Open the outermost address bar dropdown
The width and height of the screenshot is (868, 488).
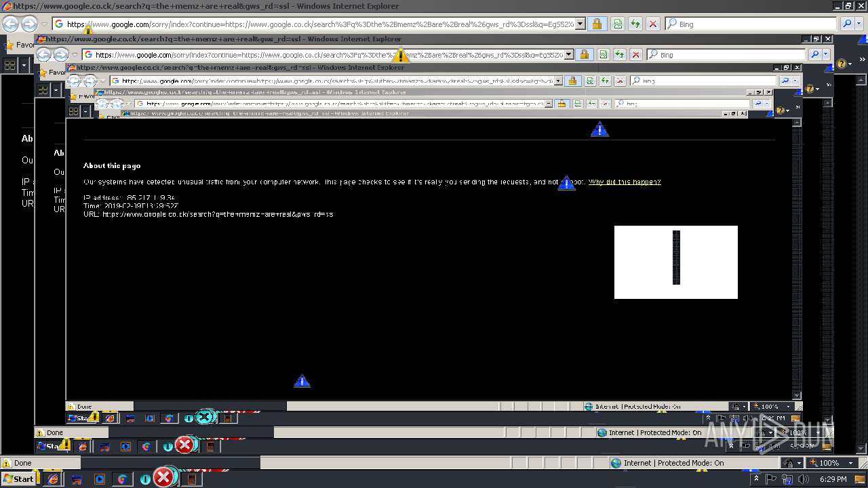click(x=580, y=24)
